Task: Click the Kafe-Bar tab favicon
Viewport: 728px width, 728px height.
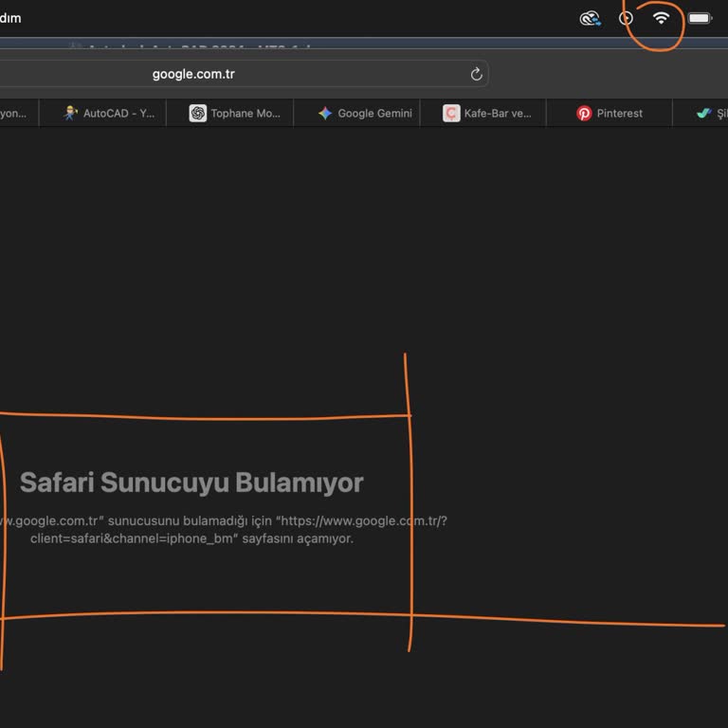Action: (x=451, y=114)
